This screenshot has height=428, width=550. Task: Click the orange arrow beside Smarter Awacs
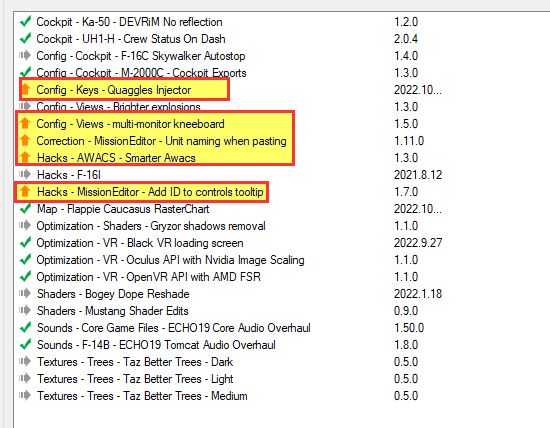(25, 157)
